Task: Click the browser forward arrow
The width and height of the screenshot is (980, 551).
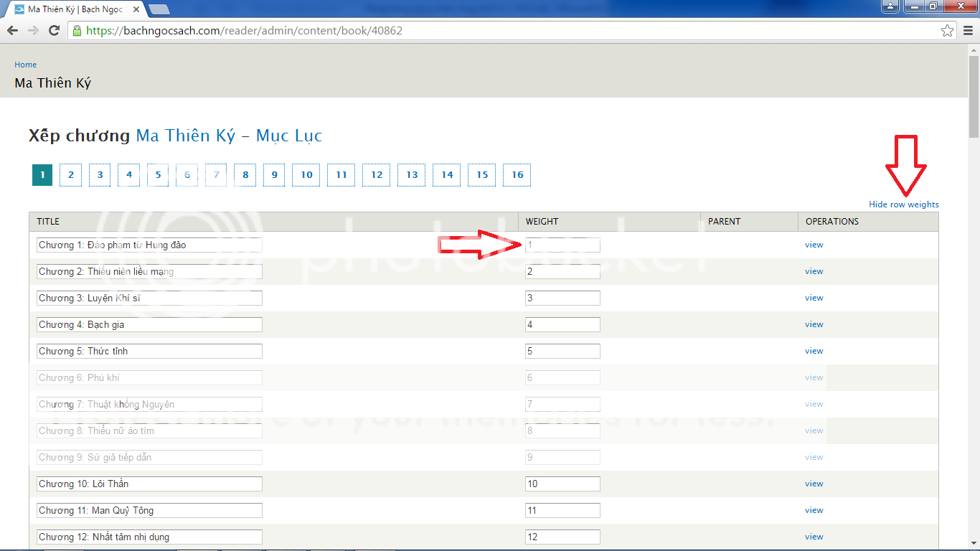Action: coord(33,31)
